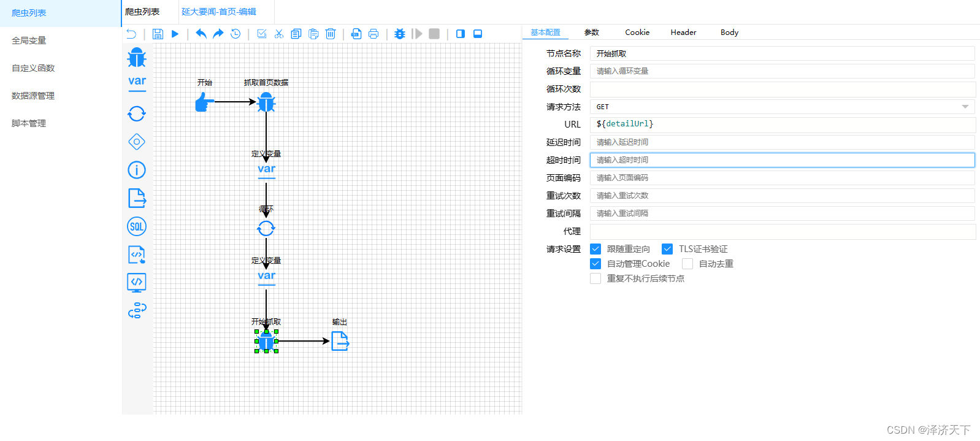Dock the properties panel to the right

click(x=461, y=34)
